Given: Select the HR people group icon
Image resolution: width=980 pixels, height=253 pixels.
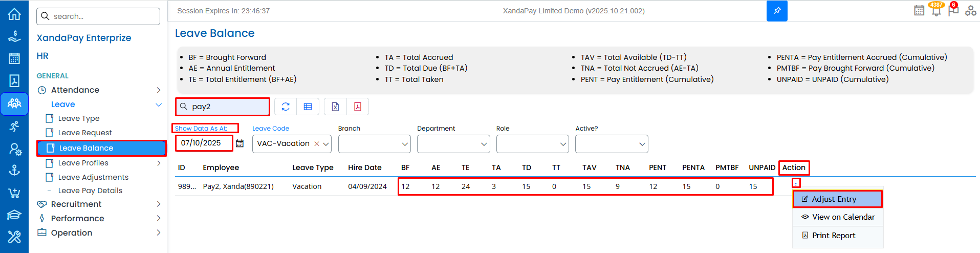Looking at the screenshot, I should tap(14, 103).
